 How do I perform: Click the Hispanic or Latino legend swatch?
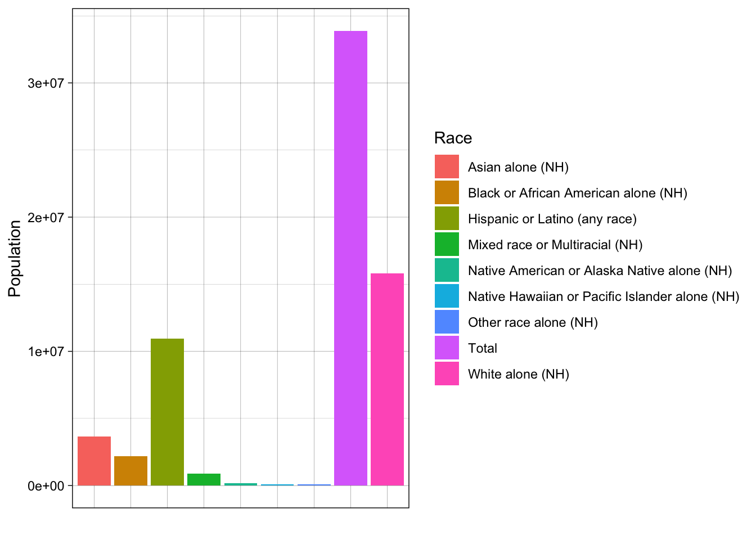coord(447,218)
